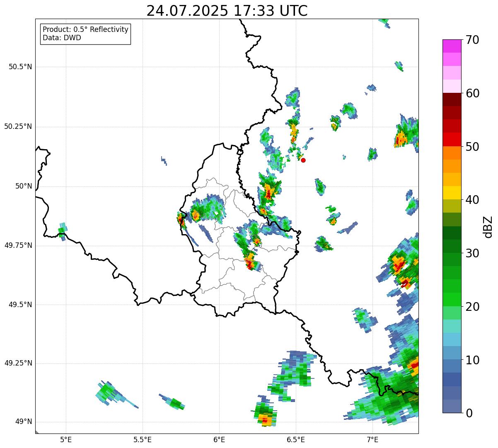The width and height of the screenshot is (498, 448).
Task: Click the colorbar tick label '20'
Action: (x=472, y=307)
